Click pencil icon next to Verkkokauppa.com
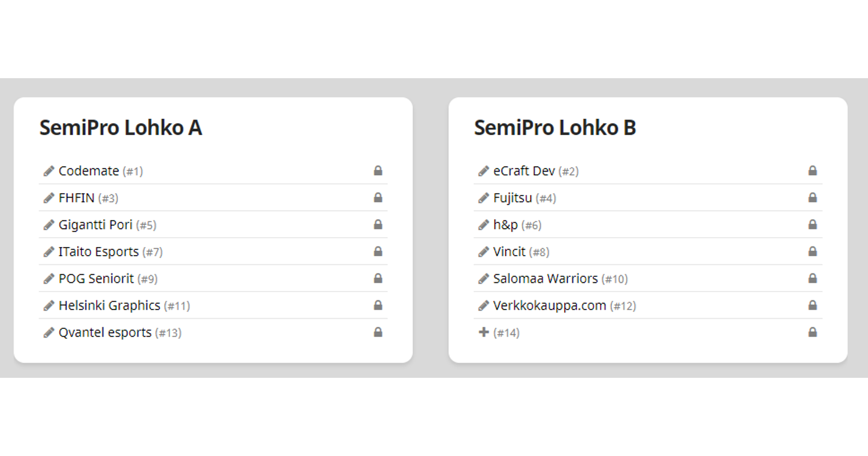 click(x=483, y=306)
